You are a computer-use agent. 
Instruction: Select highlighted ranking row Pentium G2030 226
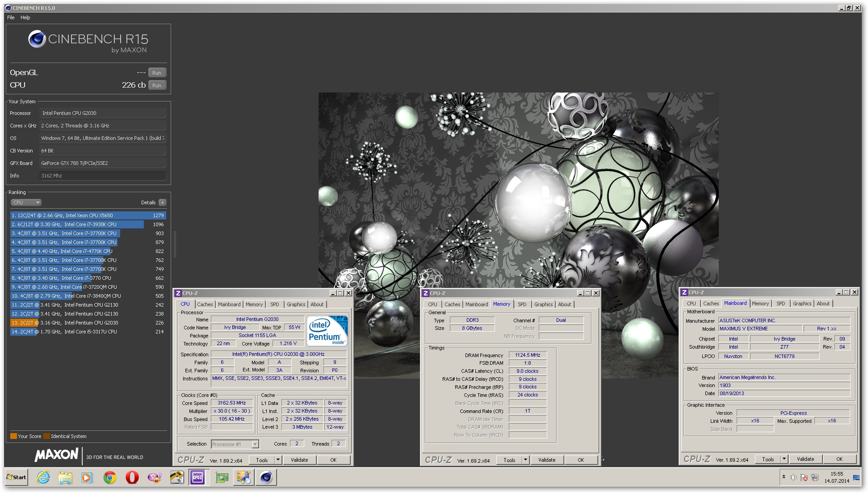pyautogui.click(x=88, y=323)
